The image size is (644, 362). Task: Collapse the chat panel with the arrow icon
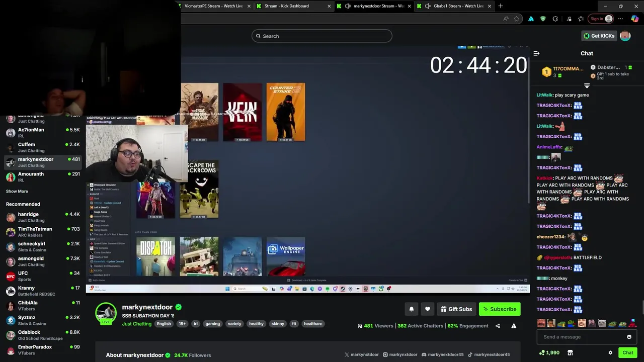pyautogui.click(x=536, y=53)
